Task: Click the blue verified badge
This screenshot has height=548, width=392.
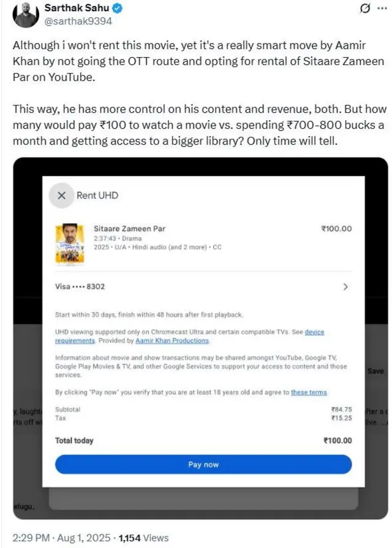Action: coord(117,8)
